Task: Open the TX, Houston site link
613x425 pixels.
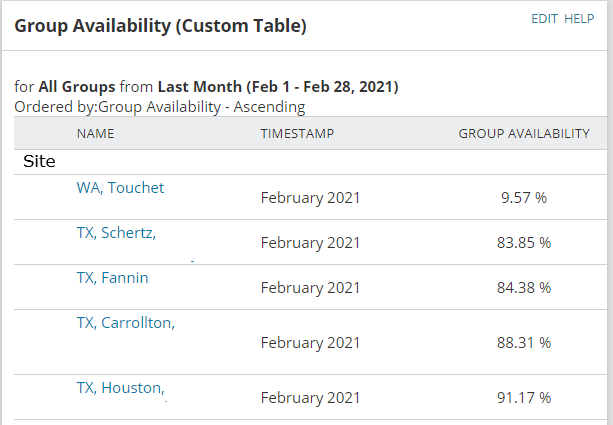Action: [x=120, y=388]
